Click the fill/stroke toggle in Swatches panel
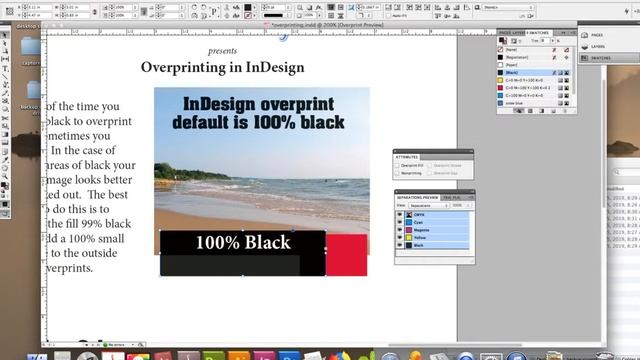The width and height of the screenshot is (640, 360). (503, 40)
